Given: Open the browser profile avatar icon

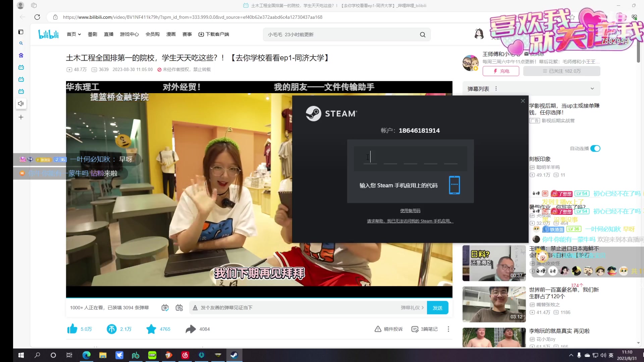Looking at the screenshot, I should [20, 5].
